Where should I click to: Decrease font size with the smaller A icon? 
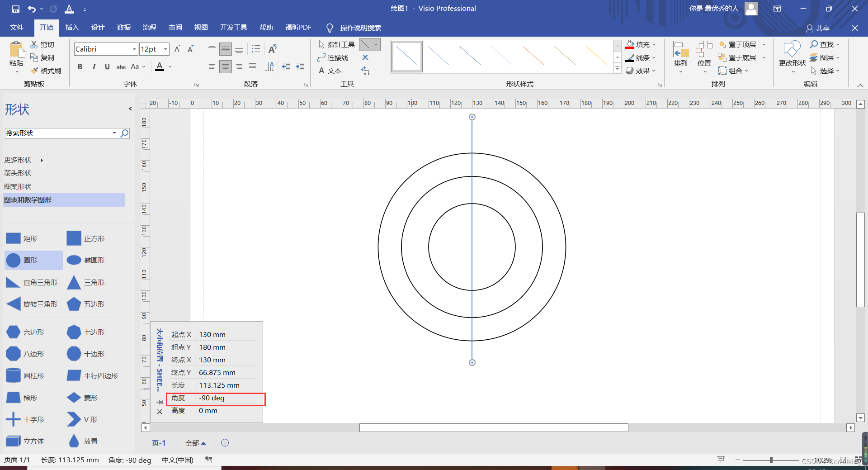(x=190, y=49)
